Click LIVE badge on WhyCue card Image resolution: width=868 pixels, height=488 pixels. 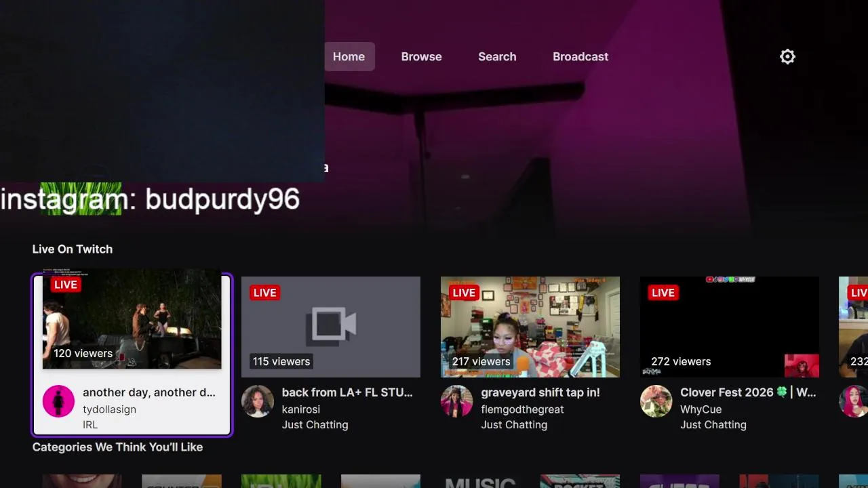[663, 293]
